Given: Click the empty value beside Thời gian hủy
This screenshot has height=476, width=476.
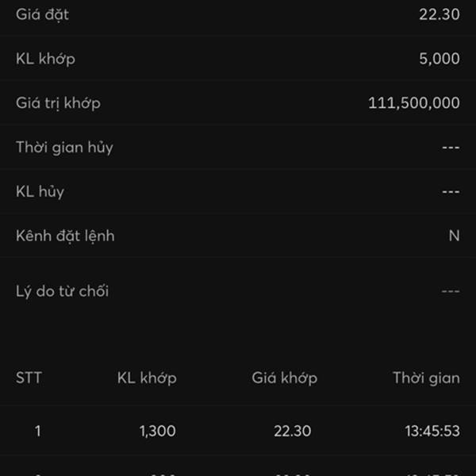Looking at the screenshot, I should 450,148.
